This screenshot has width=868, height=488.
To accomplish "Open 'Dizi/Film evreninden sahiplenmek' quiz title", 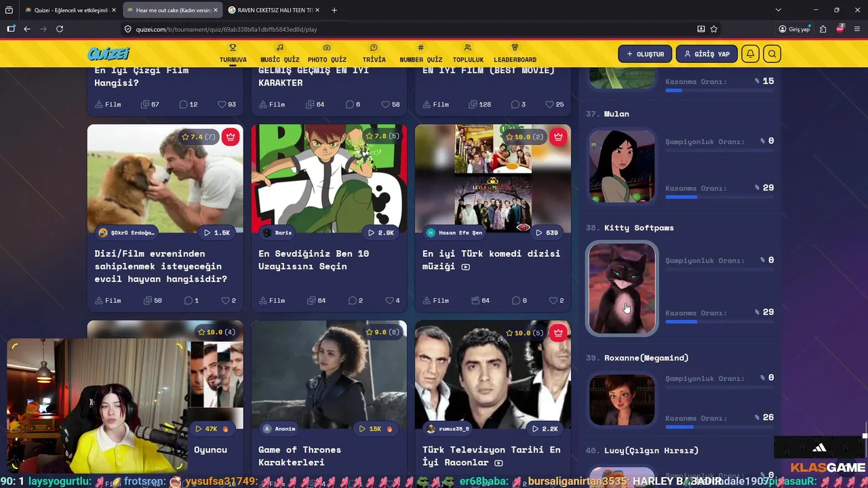I will [161, 266].
